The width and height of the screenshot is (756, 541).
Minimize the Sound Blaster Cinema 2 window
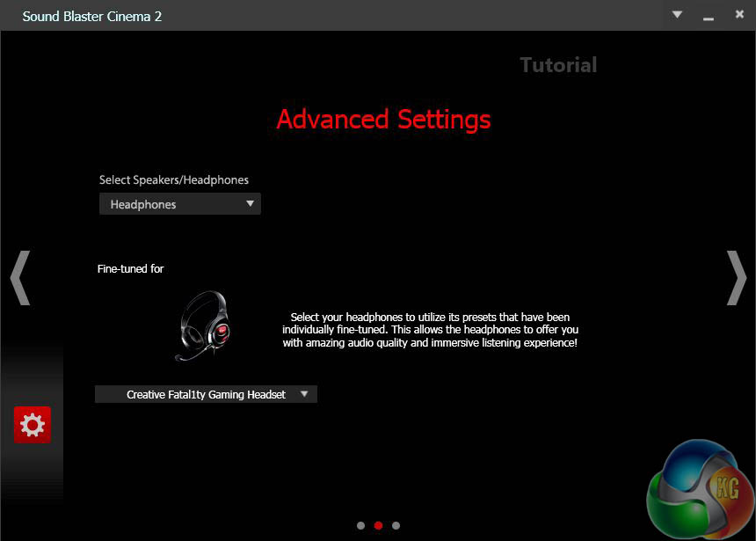pos(708,18)
